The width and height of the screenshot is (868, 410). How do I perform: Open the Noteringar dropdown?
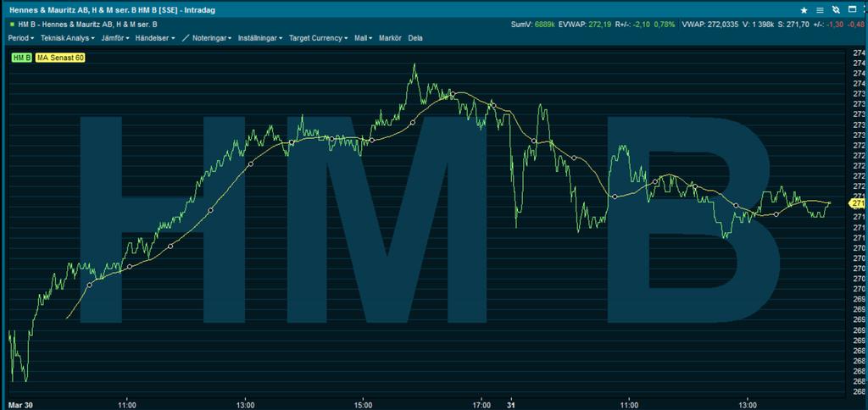212,38
